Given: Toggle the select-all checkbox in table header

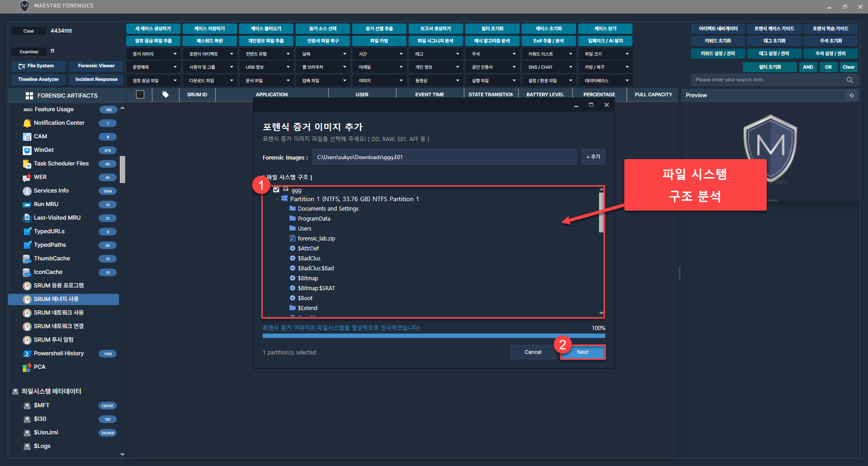Looking at the screenshot, I should 140,94.
